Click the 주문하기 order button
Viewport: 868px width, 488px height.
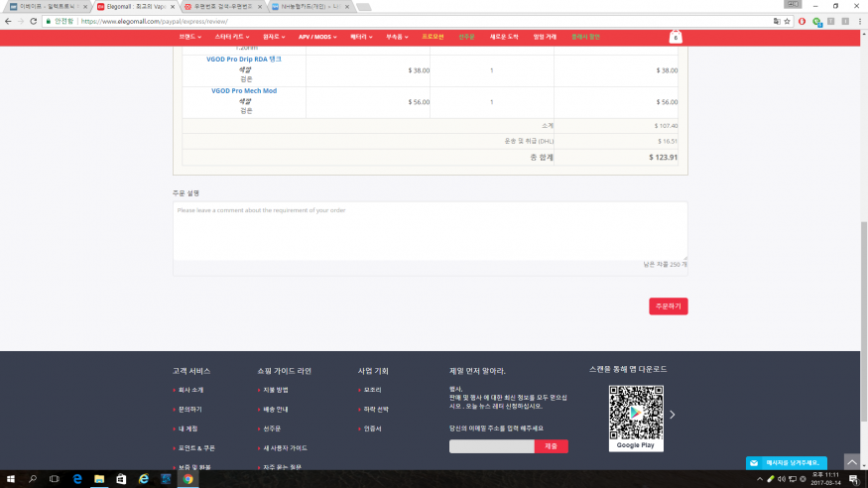click(x=668, y=305)
